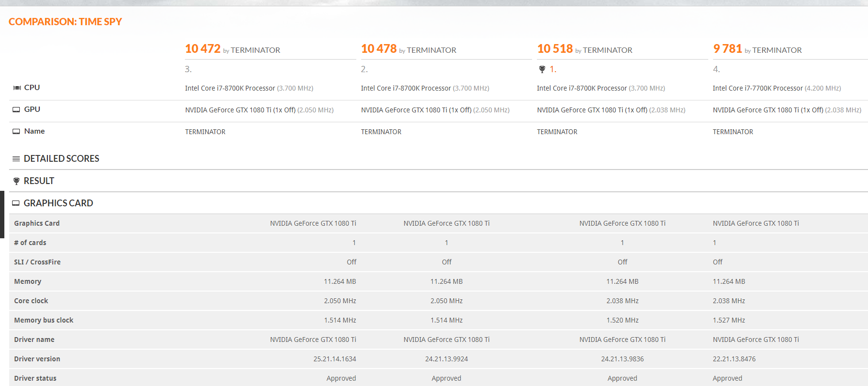
Task: Click the COMPARISON: TIME SPY title
Action: [x=65, y=22]
